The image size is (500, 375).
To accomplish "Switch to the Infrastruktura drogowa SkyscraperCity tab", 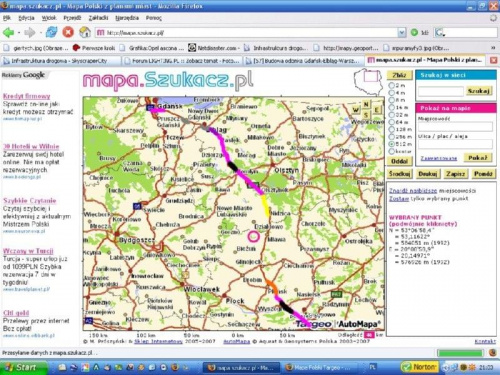I will tap(60, 61).
